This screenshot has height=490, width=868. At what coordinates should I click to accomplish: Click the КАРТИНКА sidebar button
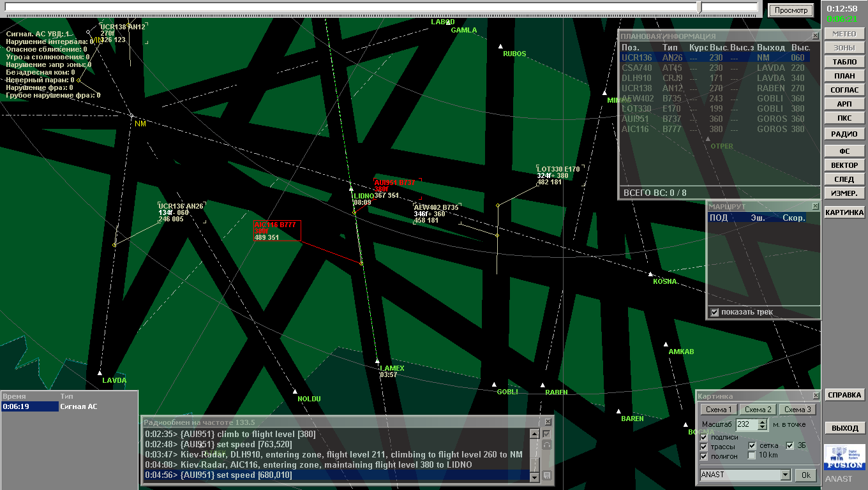(844, 212)
